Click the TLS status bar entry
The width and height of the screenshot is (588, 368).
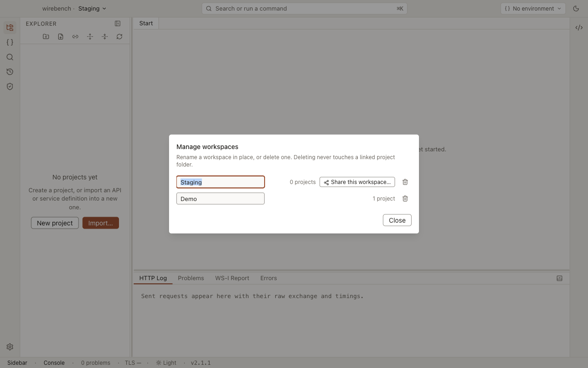click(133, 363)
